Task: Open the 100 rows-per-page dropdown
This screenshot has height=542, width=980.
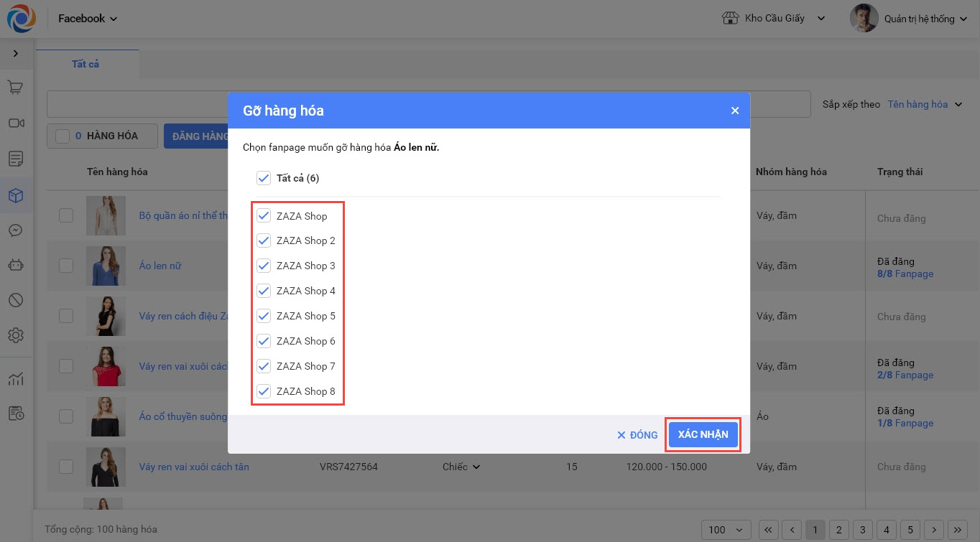Action: (x=725, y=530)
